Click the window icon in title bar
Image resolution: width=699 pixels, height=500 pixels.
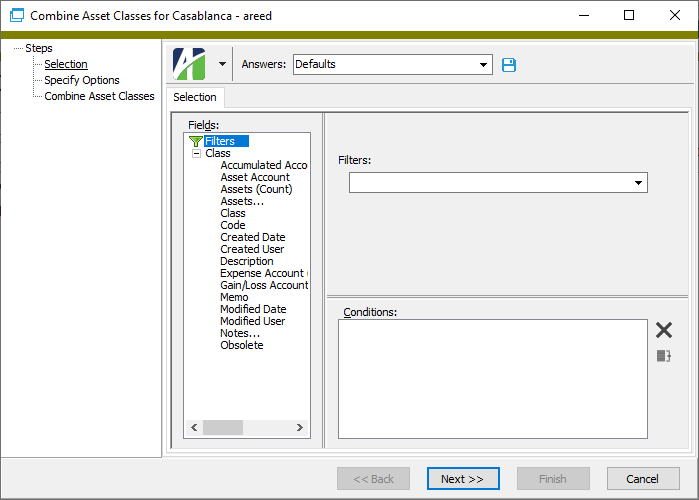pos(16,16)
